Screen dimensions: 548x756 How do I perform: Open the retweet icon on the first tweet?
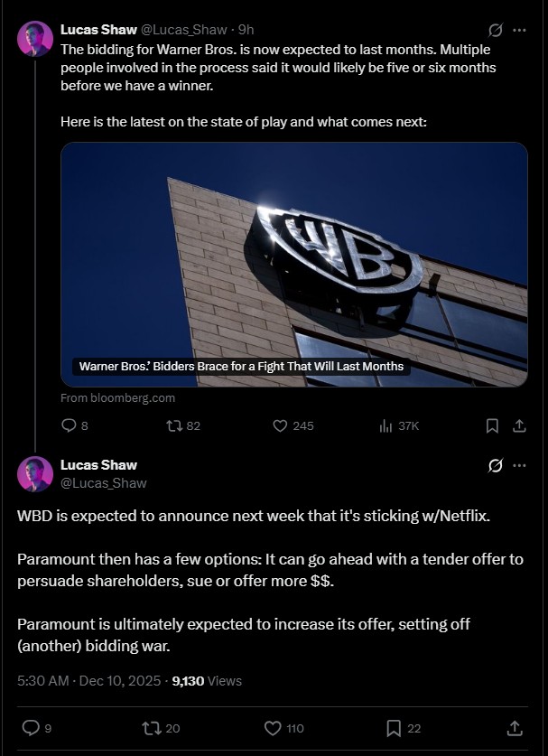[172, 425]
